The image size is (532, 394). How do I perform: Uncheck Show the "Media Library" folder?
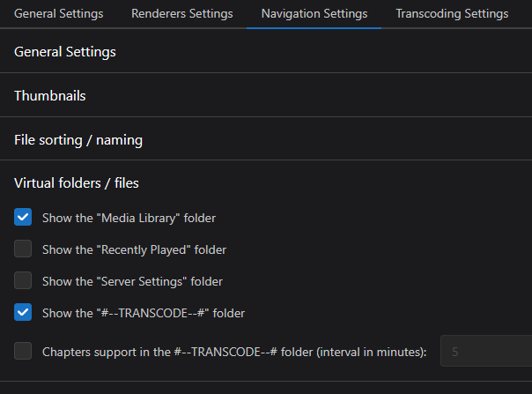(23, 217)
